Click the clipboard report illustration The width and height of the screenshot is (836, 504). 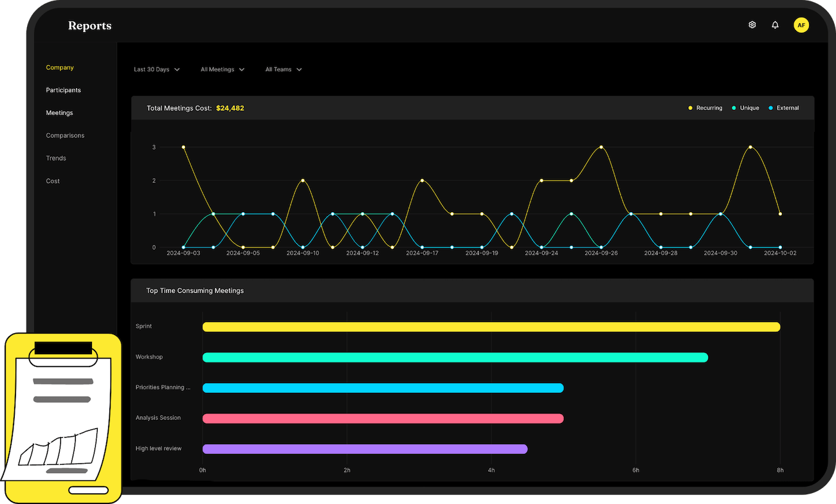click(62, 418)
